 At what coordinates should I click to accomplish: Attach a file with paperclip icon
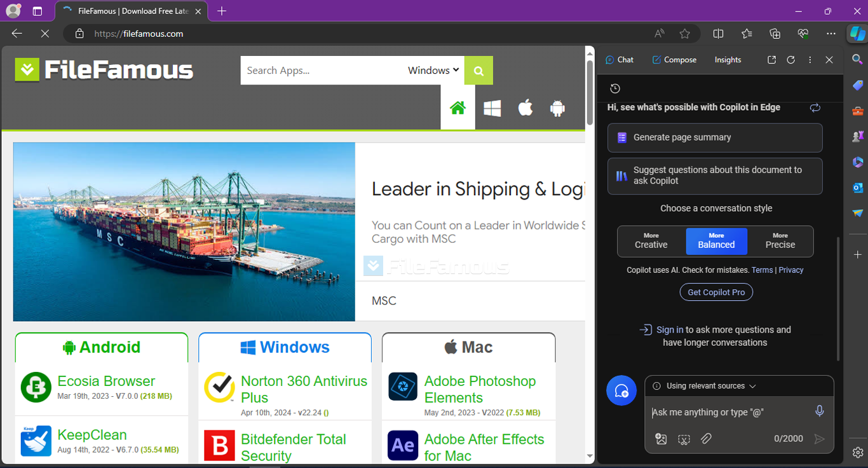tap(706, 439)
